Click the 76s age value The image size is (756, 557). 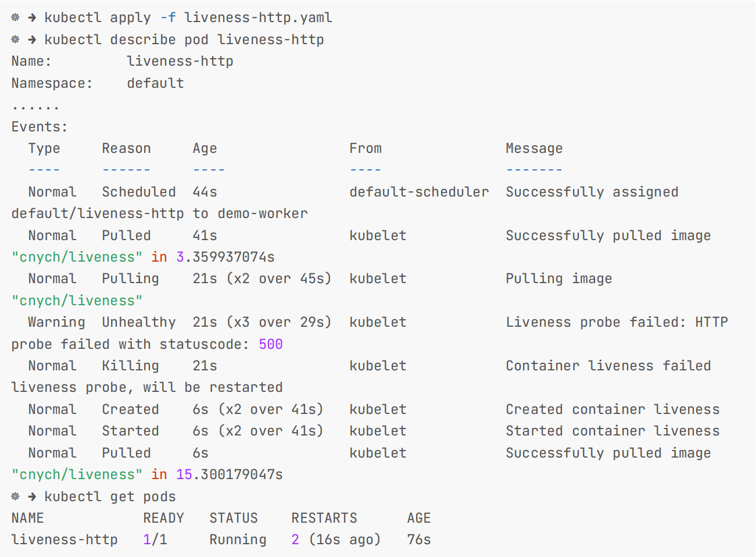pyautogui.click(x=419, y=540)
